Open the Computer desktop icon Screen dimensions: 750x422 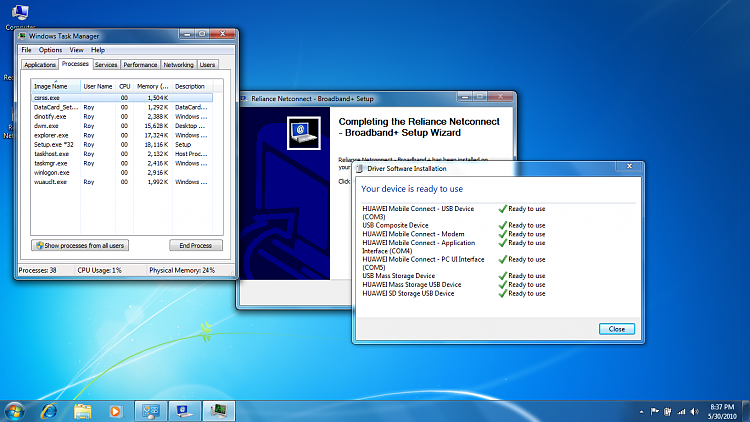[x=20, y=15]
